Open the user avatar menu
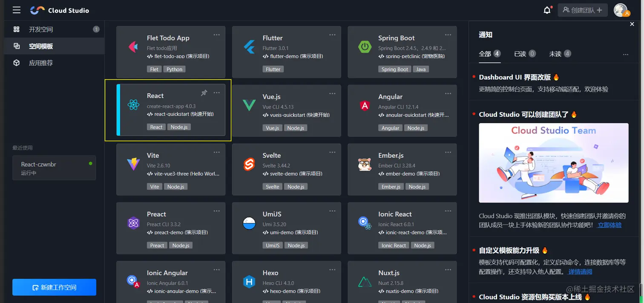This screenshot has width=644, height=303. pos(621,10)
